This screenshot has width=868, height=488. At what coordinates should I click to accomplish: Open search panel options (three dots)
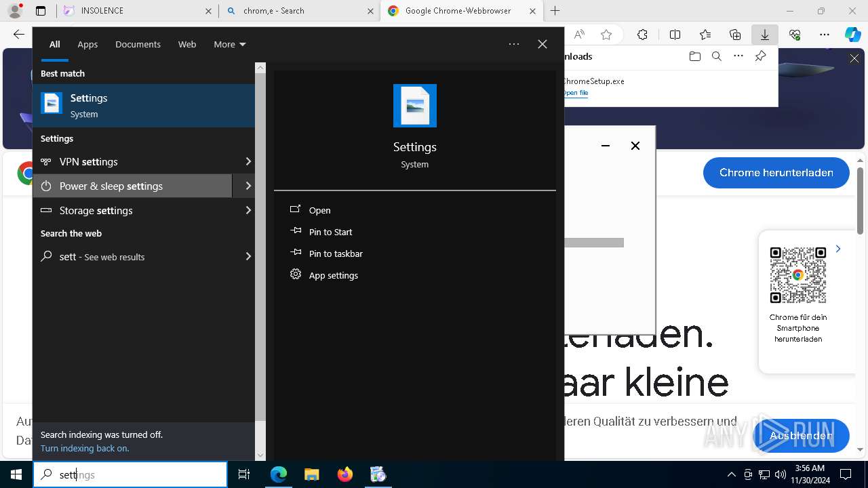tap(514, 44)
